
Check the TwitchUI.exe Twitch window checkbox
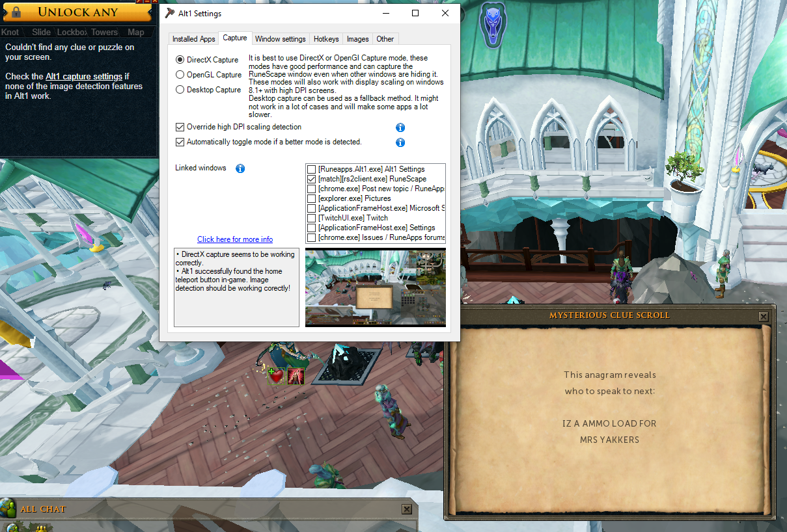coord(312,218)
